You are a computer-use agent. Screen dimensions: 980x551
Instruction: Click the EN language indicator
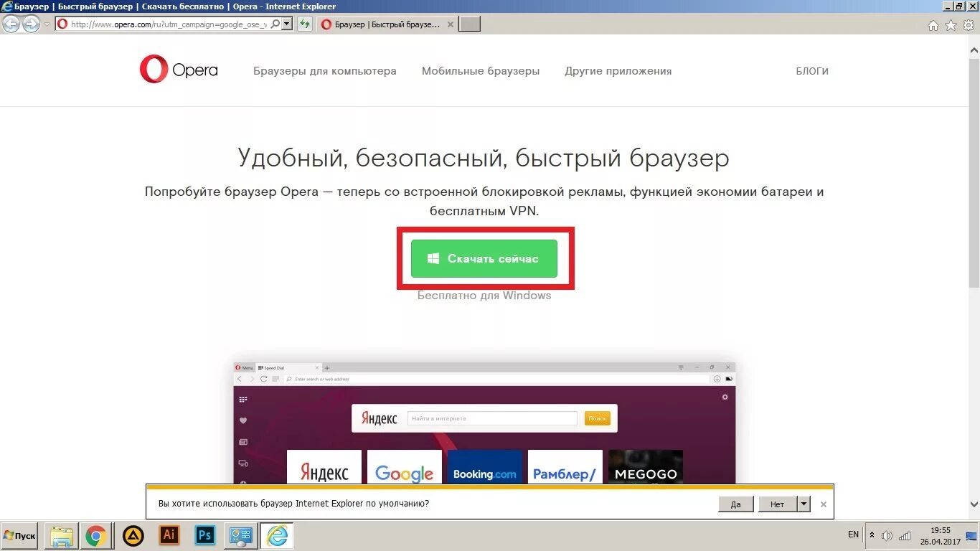point(853,534)
